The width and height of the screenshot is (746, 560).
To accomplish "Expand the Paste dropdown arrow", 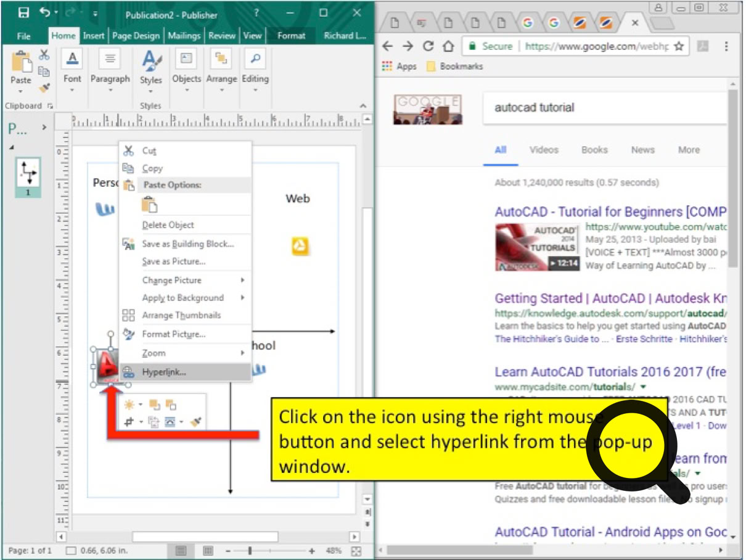I will [20, 91].
